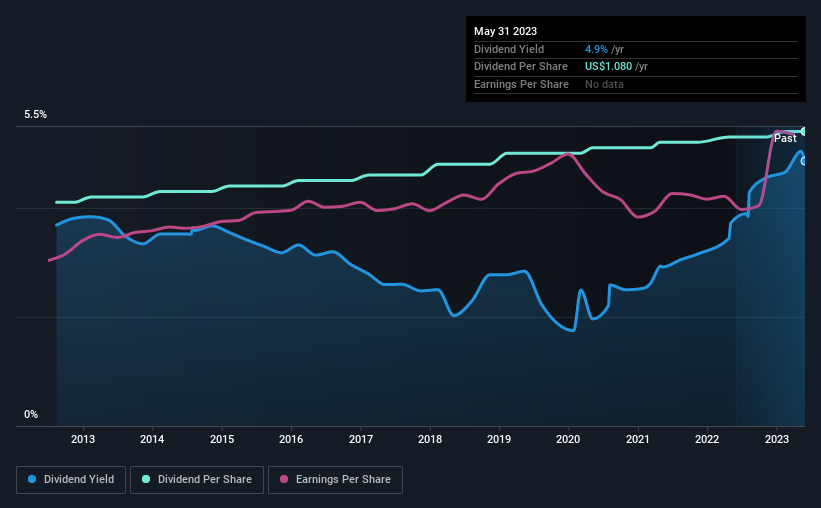Click the blue Dividend Yield legend dot
821x508 pixels.
click(32, 480)
